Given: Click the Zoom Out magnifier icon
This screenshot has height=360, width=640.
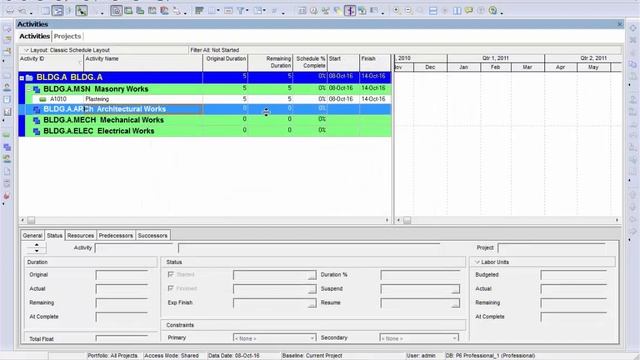Looking at the screenshot, I should tap(409, 11).
